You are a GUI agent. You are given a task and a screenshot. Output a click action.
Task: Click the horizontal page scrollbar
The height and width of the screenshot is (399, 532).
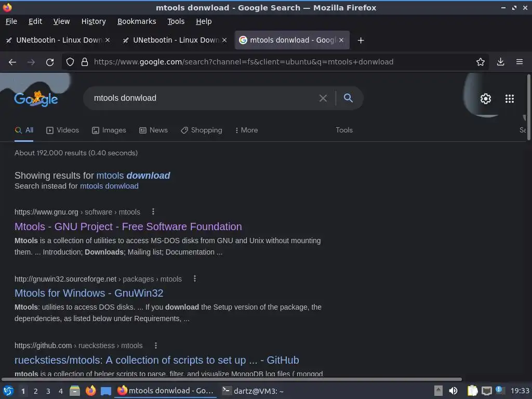pos(232,379)
